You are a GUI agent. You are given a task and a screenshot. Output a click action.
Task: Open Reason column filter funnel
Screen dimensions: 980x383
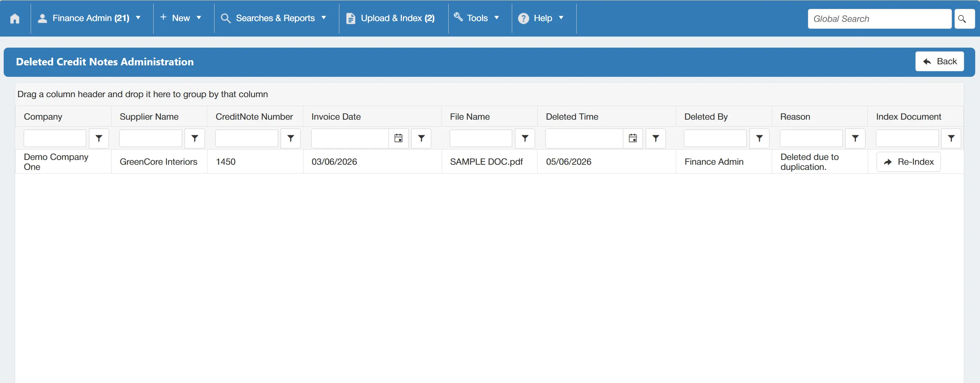pyautogui.click(x=855, y=139)
